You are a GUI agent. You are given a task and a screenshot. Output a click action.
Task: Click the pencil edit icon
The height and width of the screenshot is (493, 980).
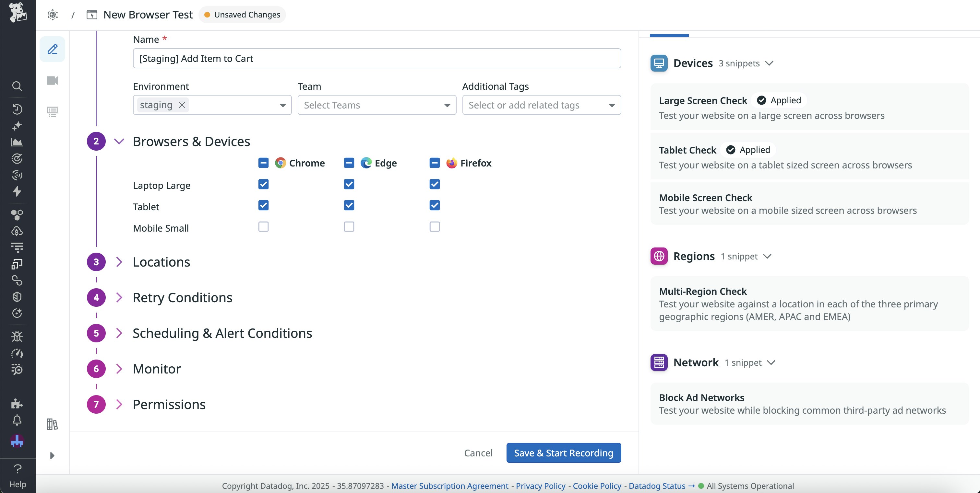tap(53, 50)
